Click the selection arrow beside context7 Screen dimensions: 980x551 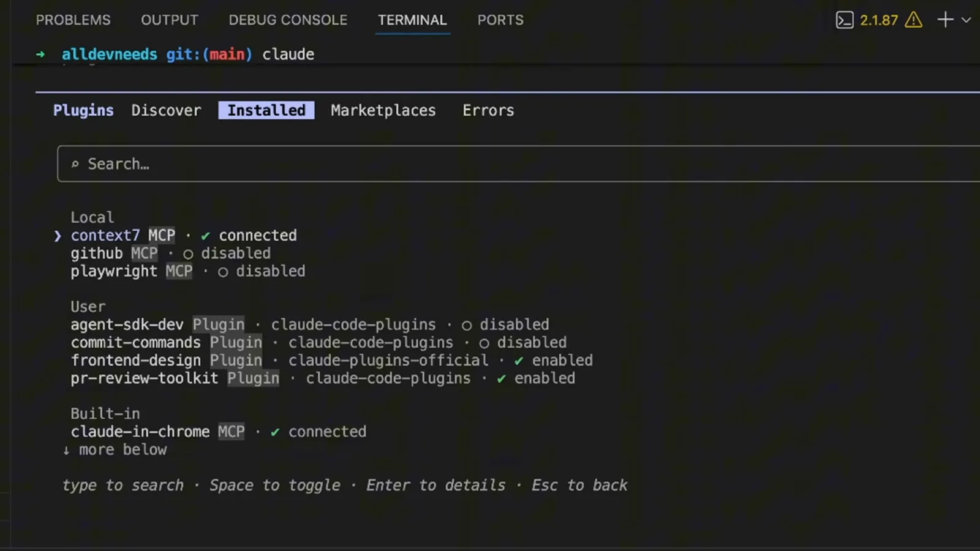58,236
